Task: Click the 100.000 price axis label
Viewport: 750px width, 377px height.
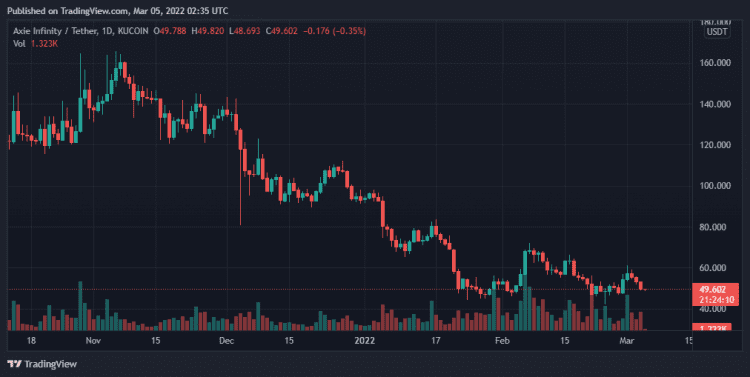Action: (716, 186)
